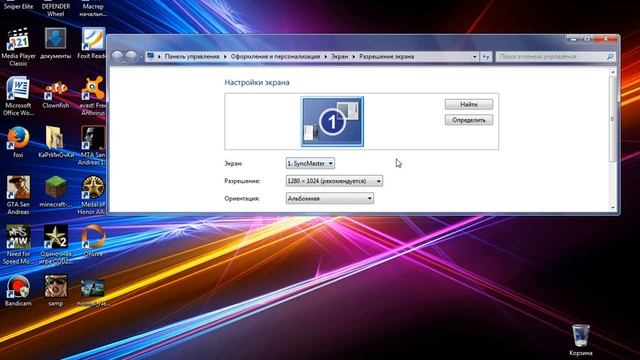The image size is (640, 360).
Task: Click the window scrollbar up arrow
Action: pos(612,72)
